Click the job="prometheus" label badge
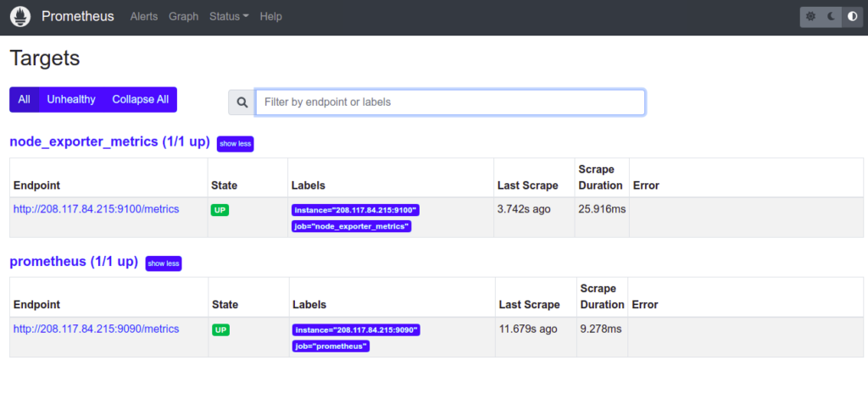The image size is (868, 404). click(331, 346)
